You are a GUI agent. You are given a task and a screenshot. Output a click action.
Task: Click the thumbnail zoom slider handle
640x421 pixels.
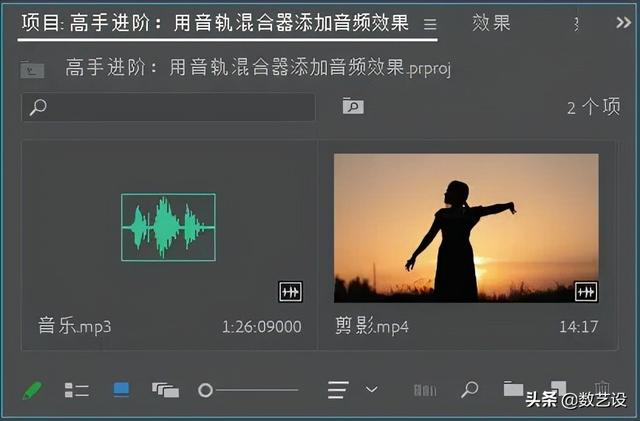[x=206, y=390]
